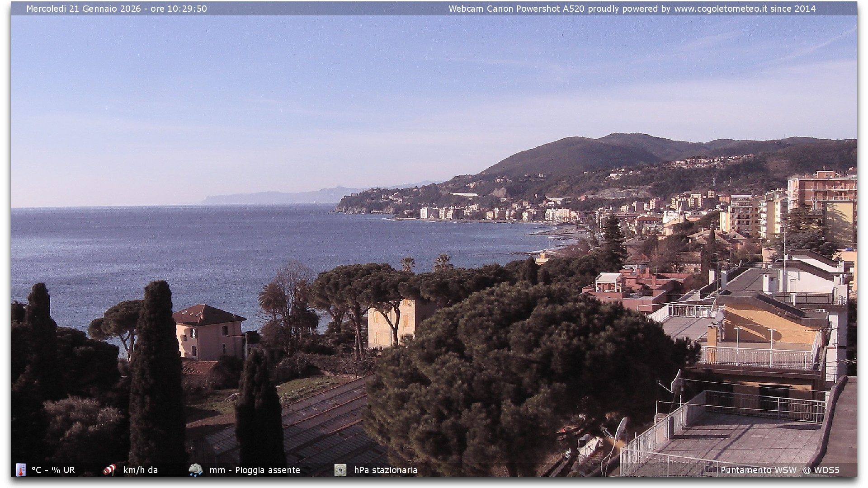This screenshot has height=488, width=868.
Task: Click the °C - % UR label
Action: tap(53, 470)
